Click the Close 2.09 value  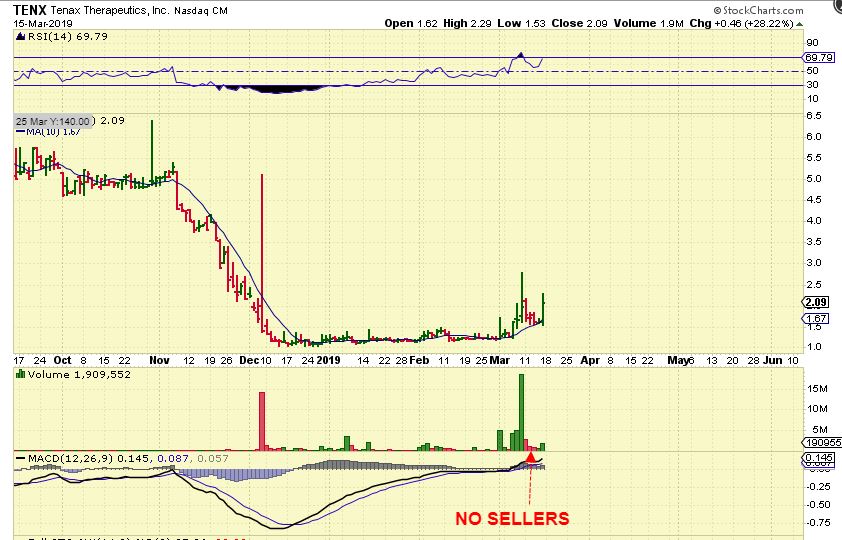[x=579, y=23]
